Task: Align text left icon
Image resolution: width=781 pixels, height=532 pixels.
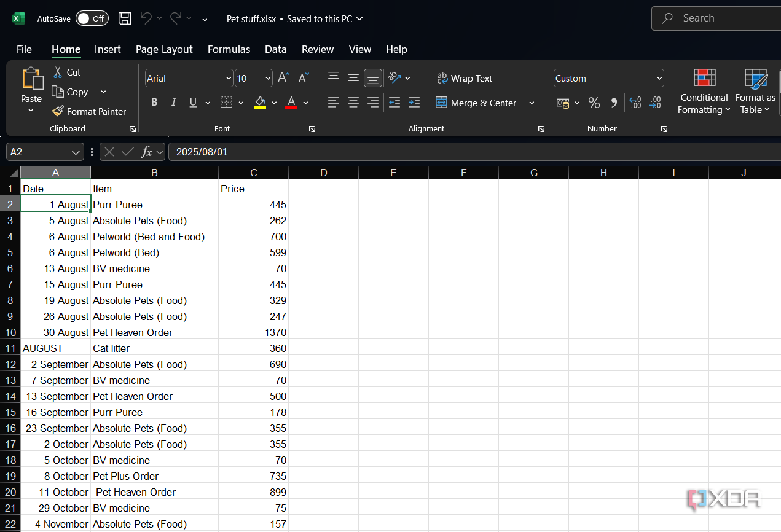Action: pyautogui.click(x=334, y=103)
